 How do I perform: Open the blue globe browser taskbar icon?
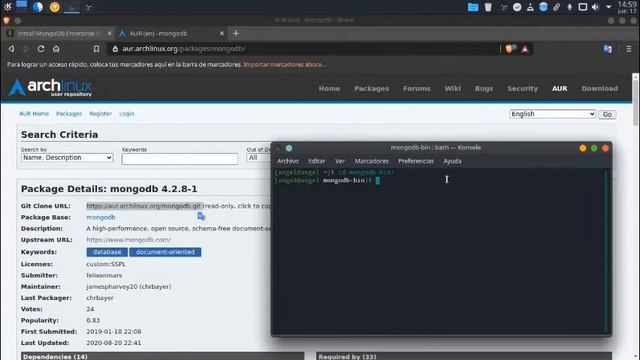point(38,7)
